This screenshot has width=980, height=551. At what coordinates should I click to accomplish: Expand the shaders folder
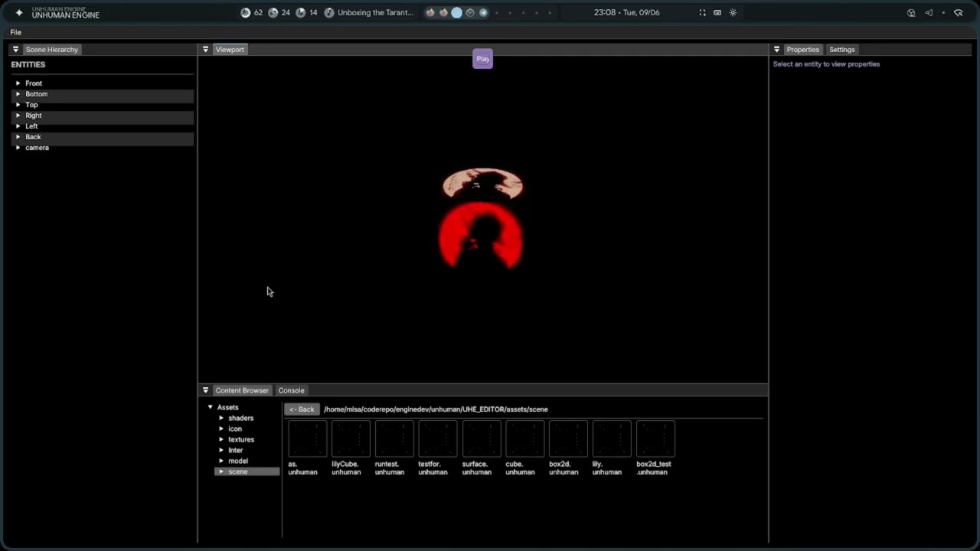point(221,418)
